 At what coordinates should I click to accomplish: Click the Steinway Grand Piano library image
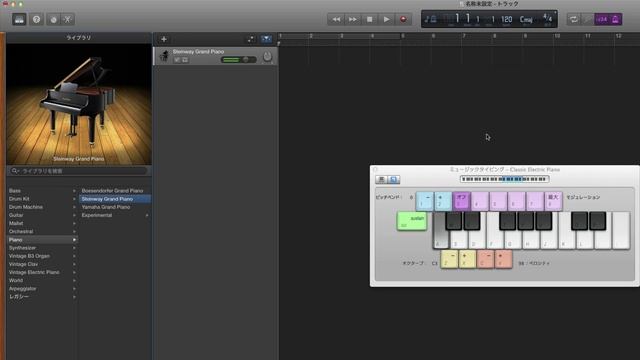(79, 104)
